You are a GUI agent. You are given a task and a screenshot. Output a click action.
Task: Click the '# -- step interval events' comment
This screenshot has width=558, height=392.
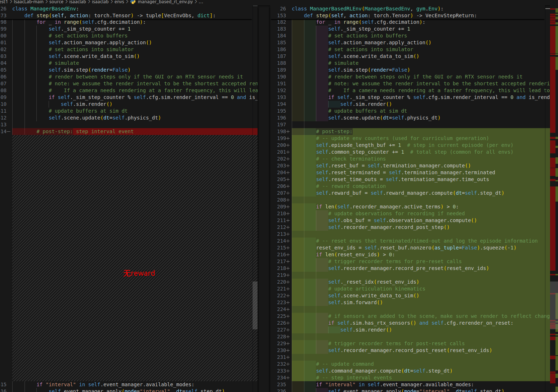point(354,378)
